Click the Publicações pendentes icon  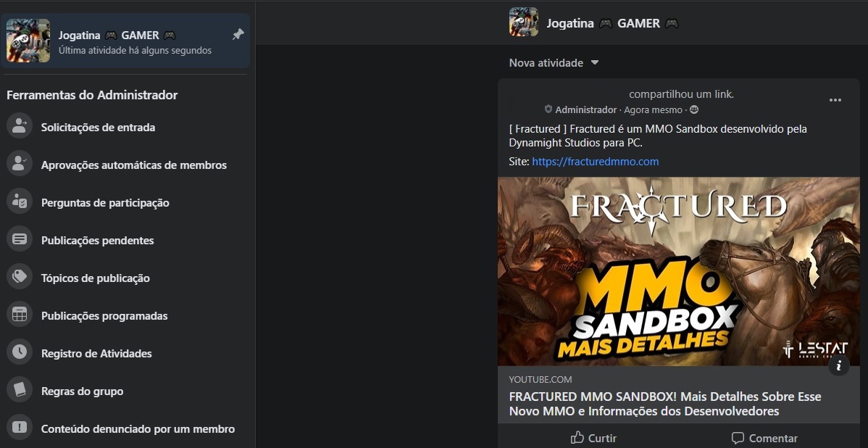point(20,238)
